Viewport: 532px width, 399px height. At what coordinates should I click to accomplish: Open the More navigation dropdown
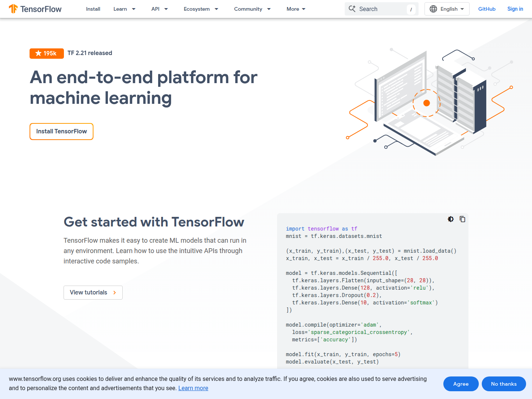coord(296,9)
